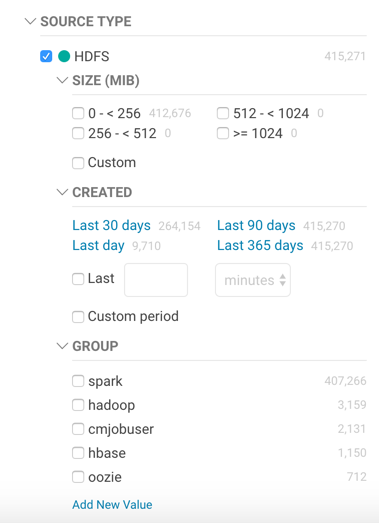Uncheck the HDFS source type checkbox
The height and width of the screenshot is (523, 379).
click(x=46, y=56)
